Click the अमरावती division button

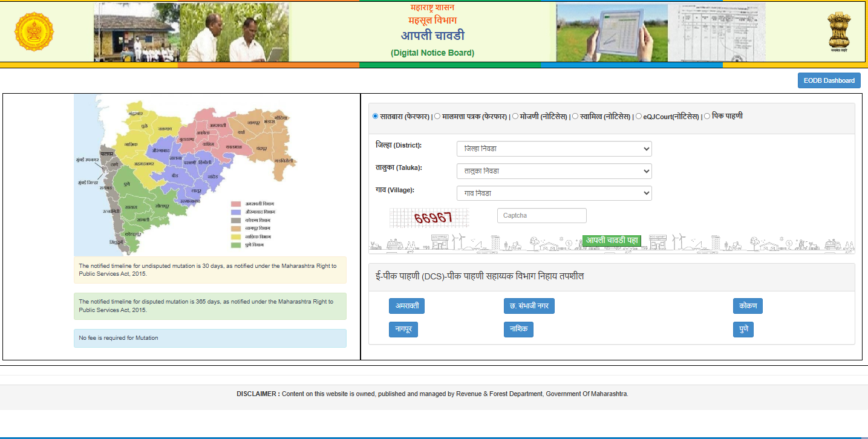406,306
